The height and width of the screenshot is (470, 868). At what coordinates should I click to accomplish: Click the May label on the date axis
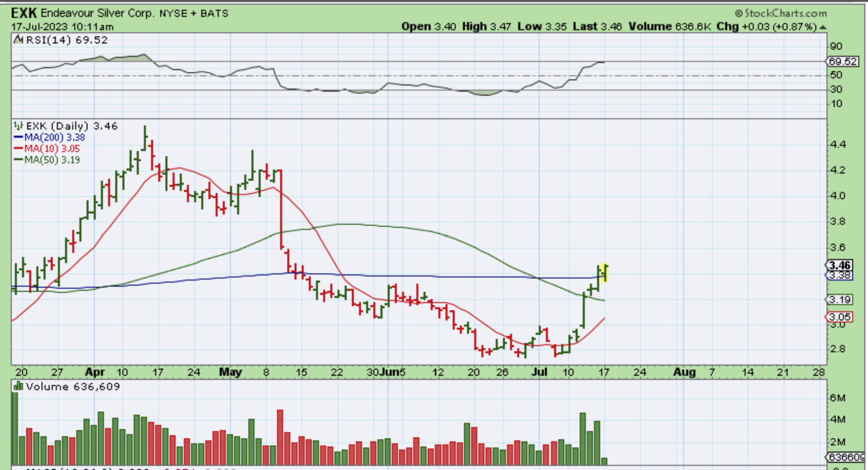(230, 372)
